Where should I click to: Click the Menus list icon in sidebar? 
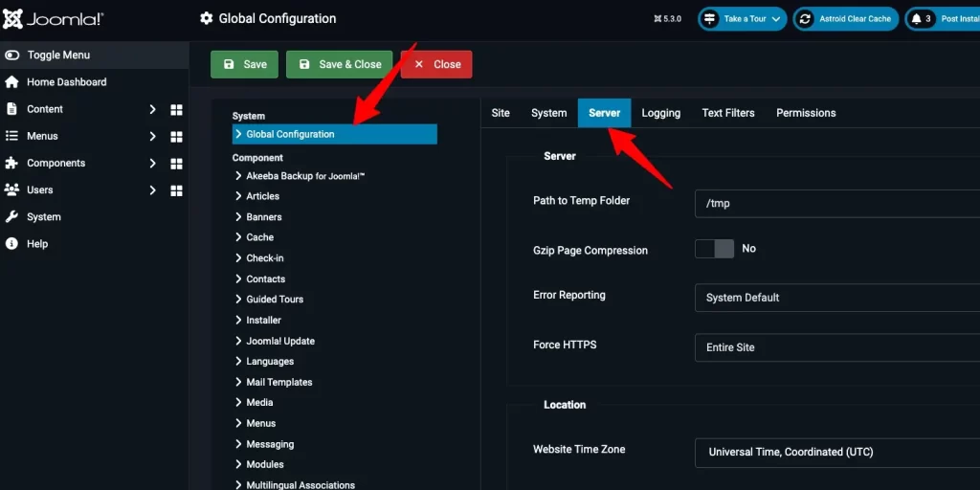coord(11,136)
